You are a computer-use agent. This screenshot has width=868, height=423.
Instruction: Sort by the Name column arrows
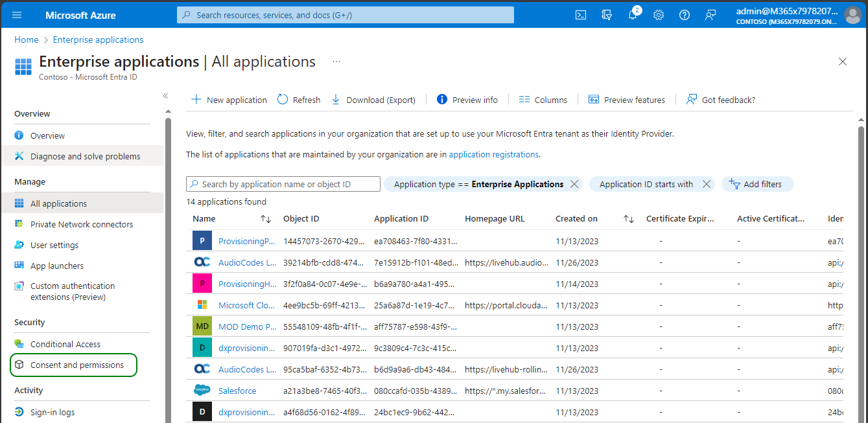click(x=266, y=219)
